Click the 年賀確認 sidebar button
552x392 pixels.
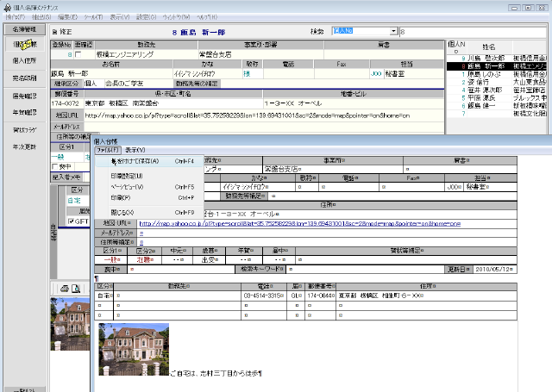pyautogui.click(x=25, y=113)
